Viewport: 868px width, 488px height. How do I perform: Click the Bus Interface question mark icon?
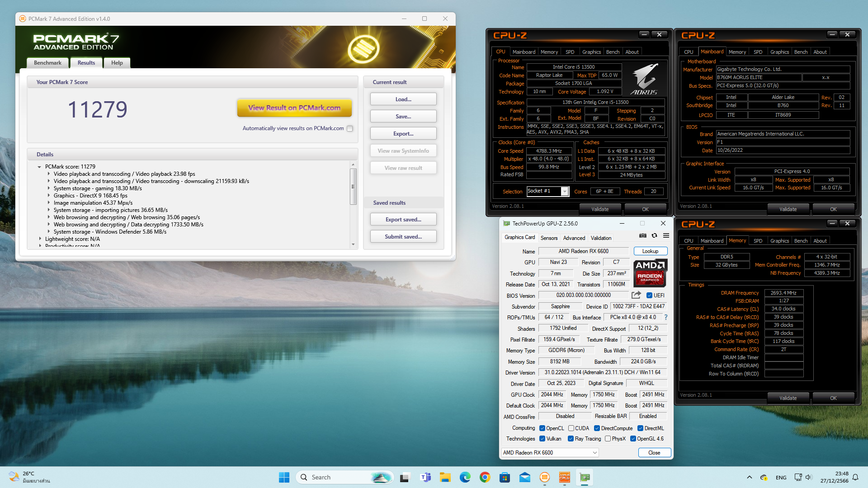pyautogui.click(x=666, y=317)
